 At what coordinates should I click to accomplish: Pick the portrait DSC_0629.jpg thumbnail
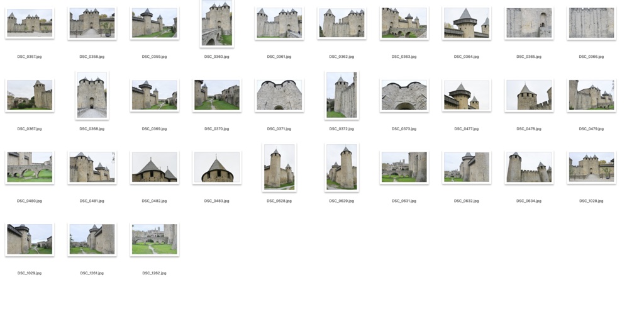pyautogui.click(x=341, y=167)
